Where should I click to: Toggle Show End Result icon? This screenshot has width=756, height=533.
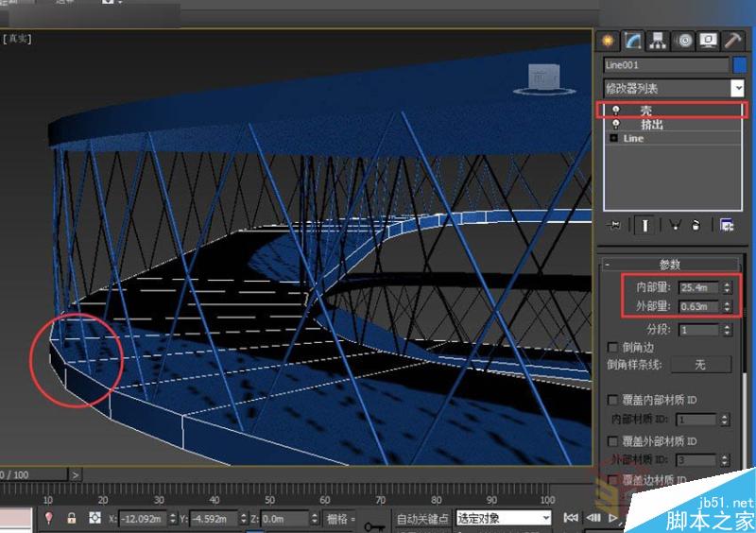[644, 225]
